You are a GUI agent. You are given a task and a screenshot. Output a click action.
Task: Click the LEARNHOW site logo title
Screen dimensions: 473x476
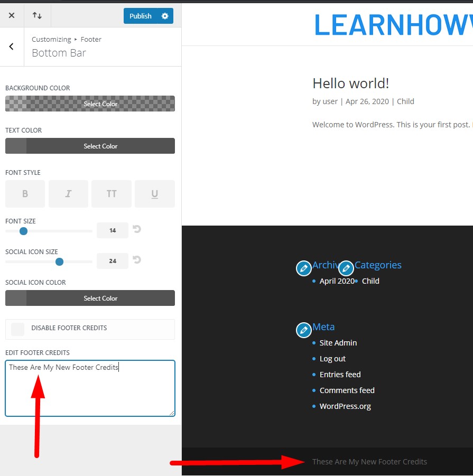[393, 25]
